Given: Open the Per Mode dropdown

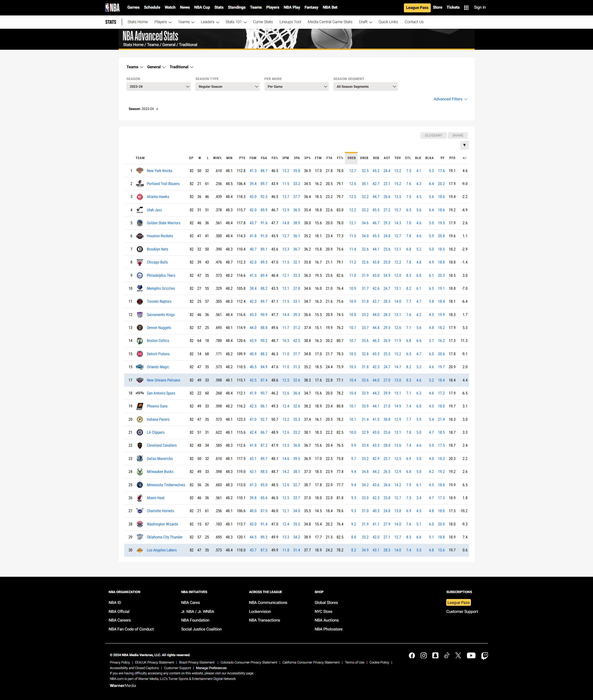Looking at the screenshot, I should pyautogui.click(x=297, y=87).
